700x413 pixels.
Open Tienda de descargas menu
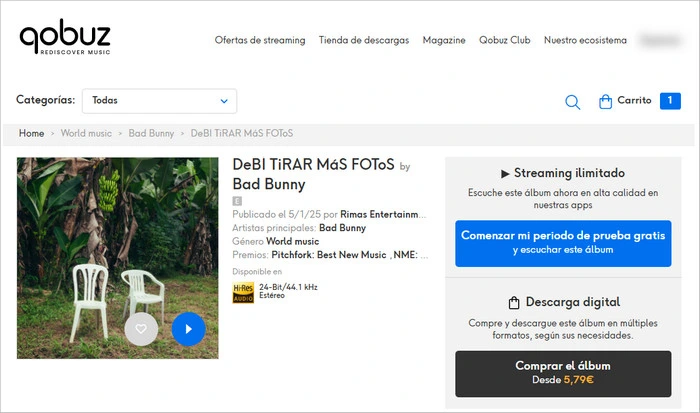coord(364,40)
